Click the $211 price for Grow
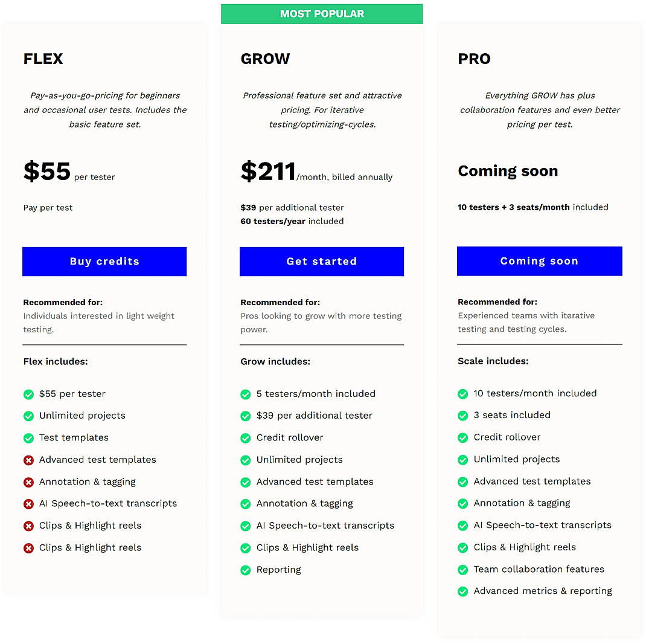The height and width of the screenshot is (644, 646). point(268,171)
